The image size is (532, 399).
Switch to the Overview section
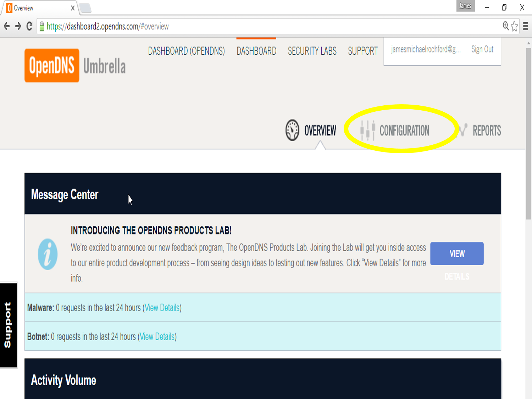311,131
